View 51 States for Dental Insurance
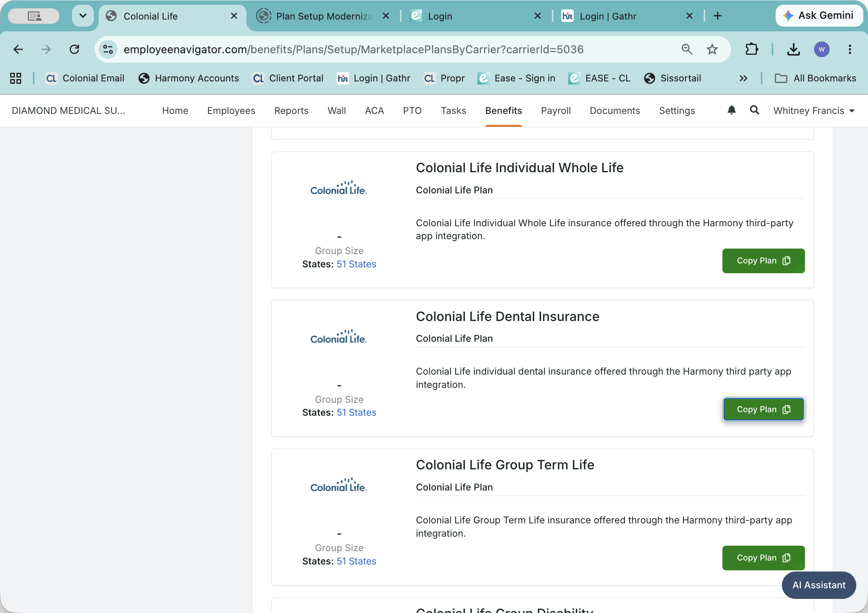Screen dimensions: 868x613 point(357,413)
